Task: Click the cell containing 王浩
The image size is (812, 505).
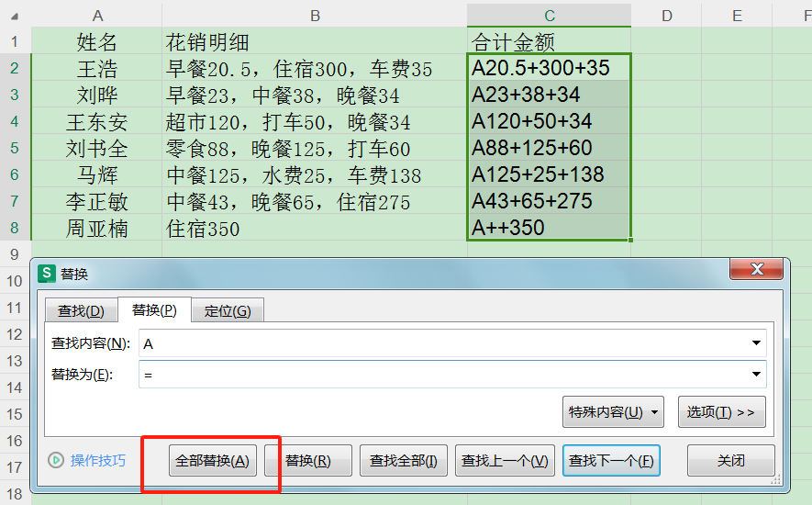Action: tap(97, 68)
